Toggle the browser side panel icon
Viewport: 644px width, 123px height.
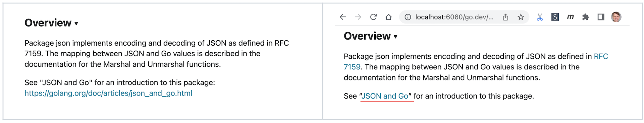[x=601, y=17]
